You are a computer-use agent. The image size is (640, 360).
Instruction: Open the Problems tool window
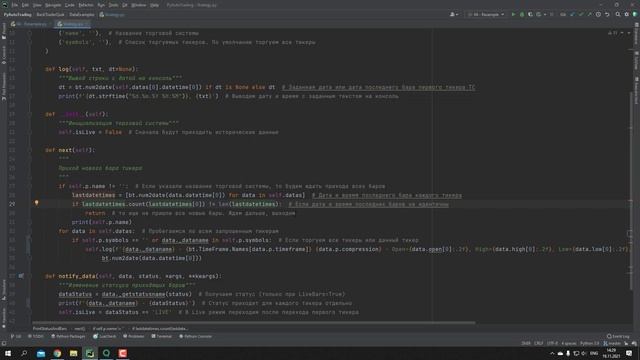133,336
